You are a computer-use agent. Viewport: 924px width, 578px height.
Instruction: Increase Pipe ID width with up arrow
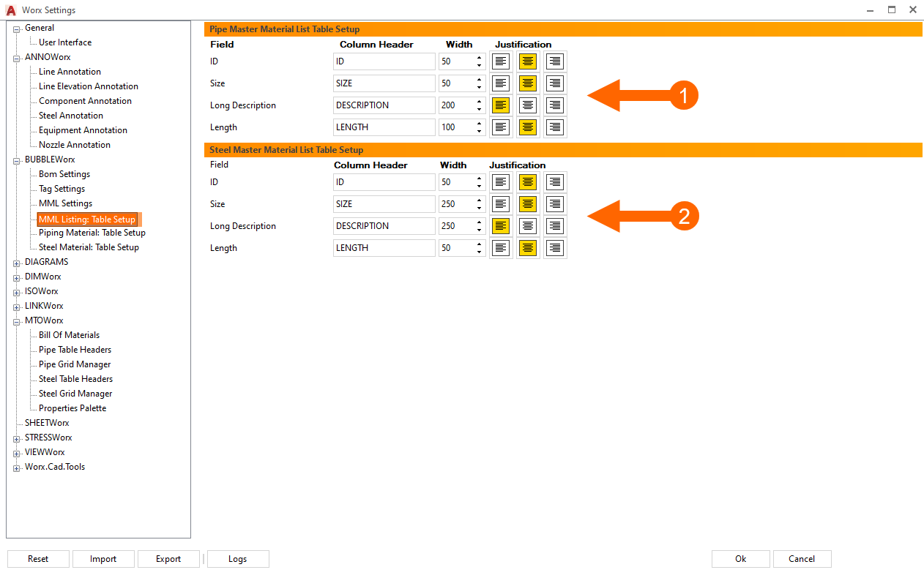[x=479, y=57]
